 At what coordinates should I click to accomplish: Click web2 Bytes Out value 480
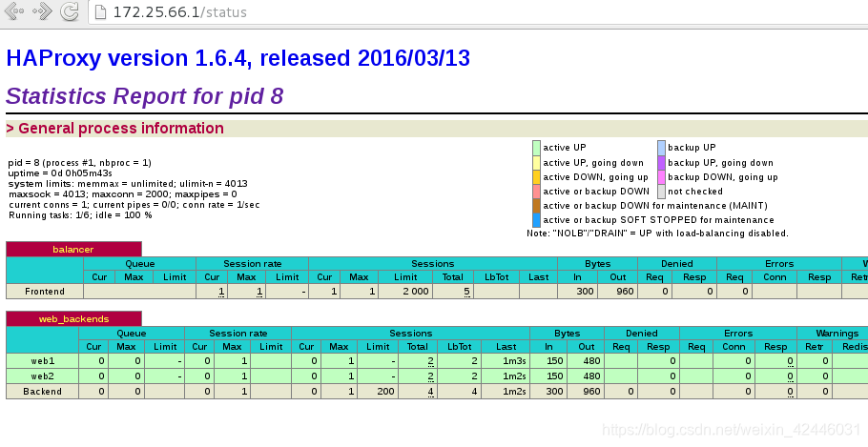pos(591,376)
